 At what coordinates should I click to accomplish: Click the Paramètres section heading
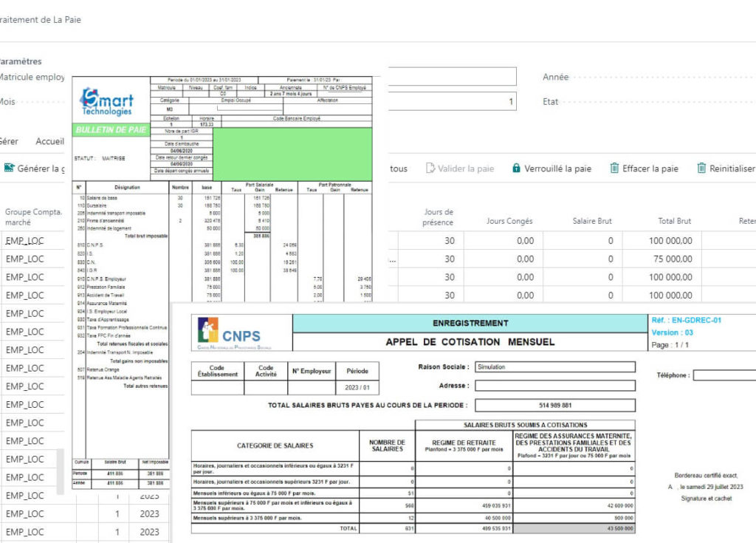click(21, 61)
